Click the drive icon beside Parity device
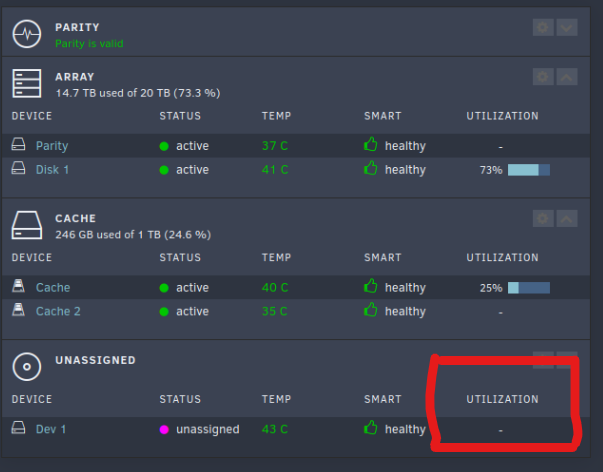Screen dimensions: 603x472 point(18,144)
